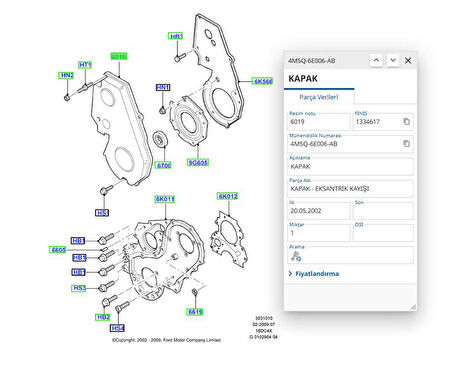Select HB1 callout directly above 6605 label

(78, 241)
